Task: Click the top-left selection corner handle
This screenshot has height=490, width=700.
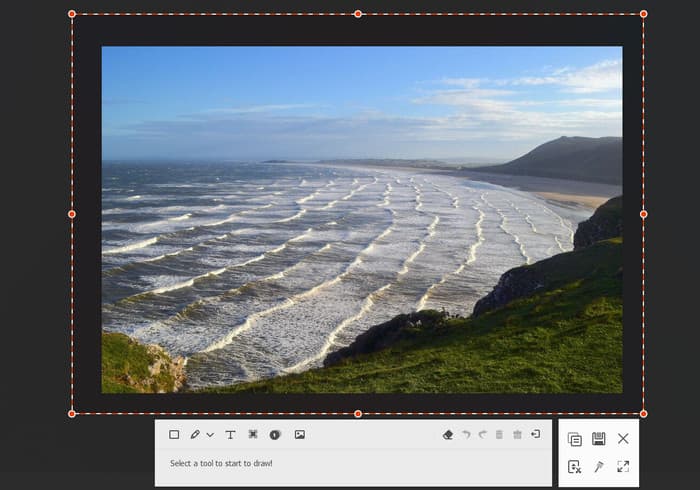Action: (x=72, y=14)
